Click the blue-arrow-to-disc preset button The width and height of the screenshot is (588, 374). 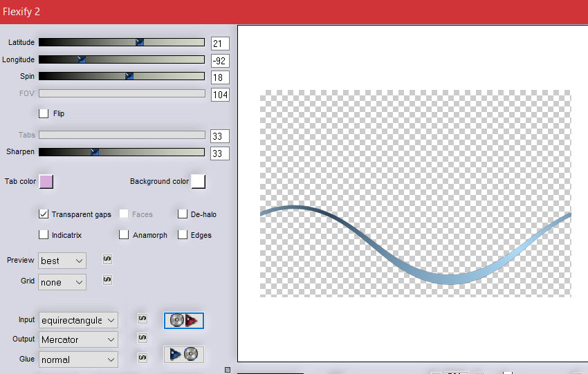tap(184, 354)
